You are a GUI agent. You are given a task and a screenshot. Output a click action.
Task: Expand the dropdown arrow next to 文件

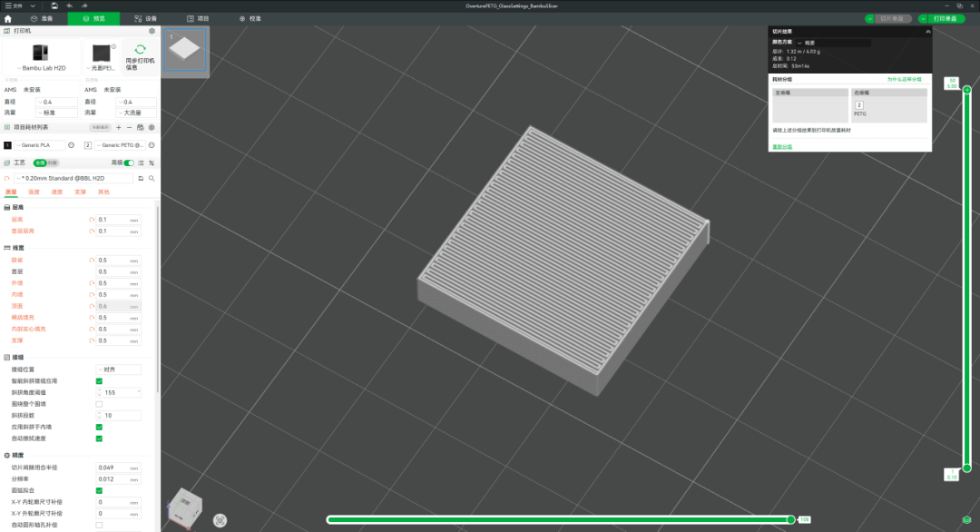(33, 5)
